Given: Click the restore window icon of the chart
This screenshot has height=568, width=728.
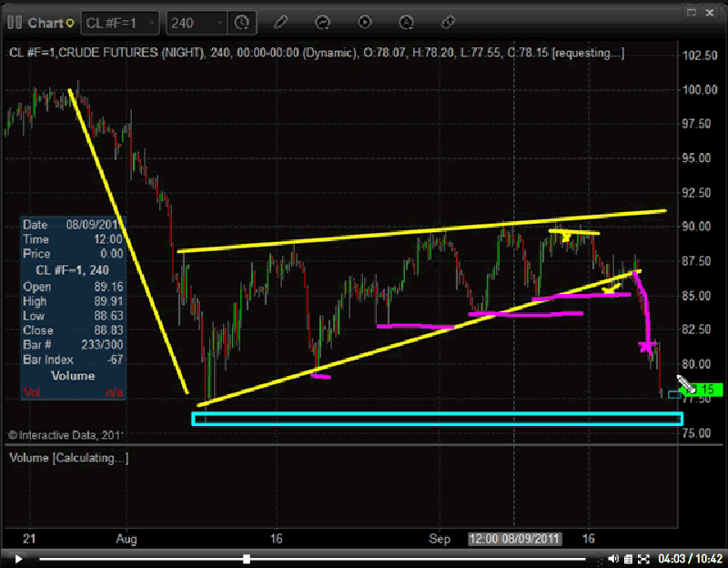Looking at the screenshot, I should click(692, 13).
